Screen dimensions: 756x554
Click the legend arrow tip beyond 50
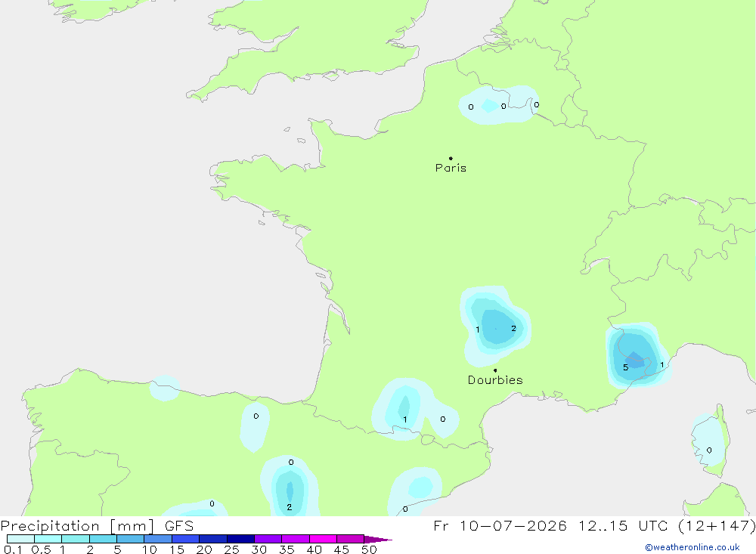coord(379,540)
